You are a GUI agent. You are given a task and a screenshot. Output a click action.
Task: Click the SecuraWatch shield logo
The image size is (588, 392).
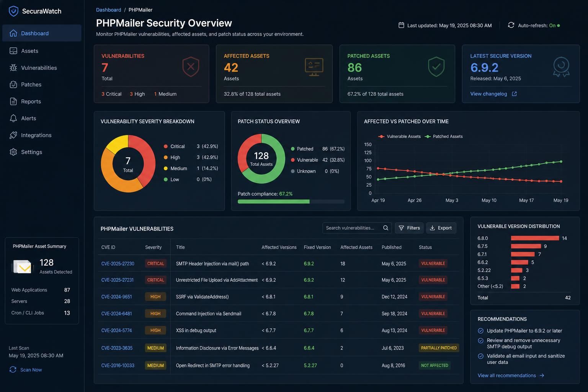click(13, 11)
